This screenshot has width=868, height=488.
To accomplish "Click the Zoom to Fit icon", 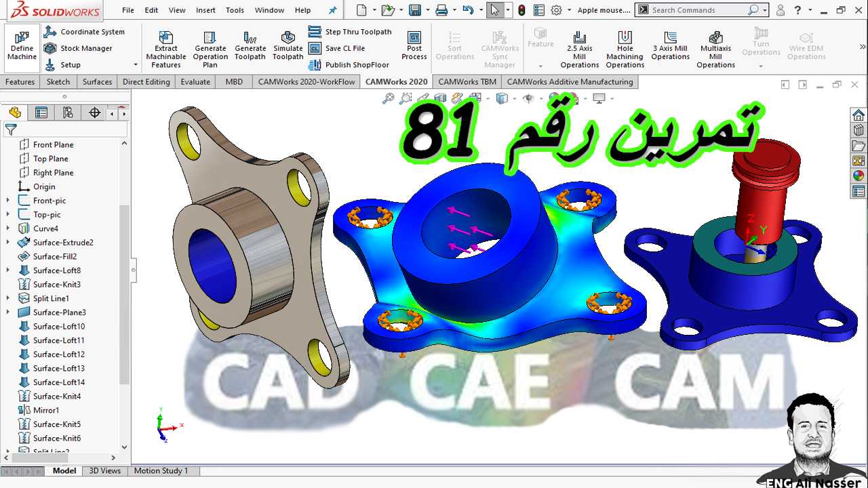I will click(x=389, y=99).
